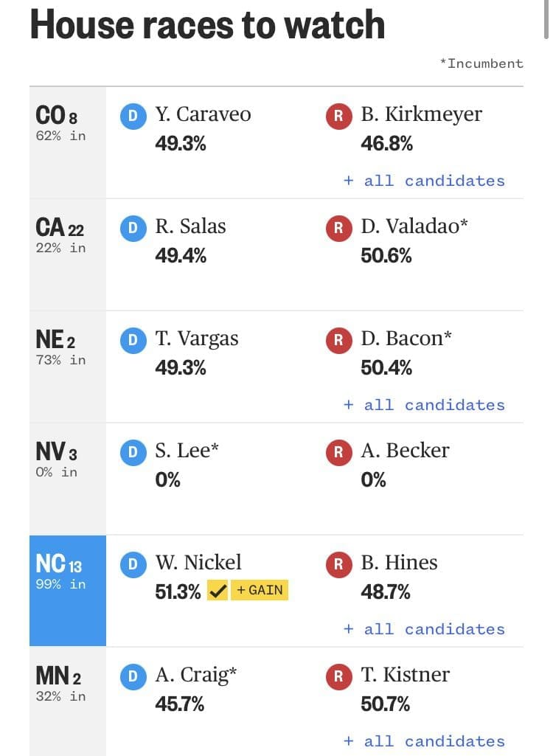
Task: Click the yellow +GAIN badge
Action: (259, 591)
